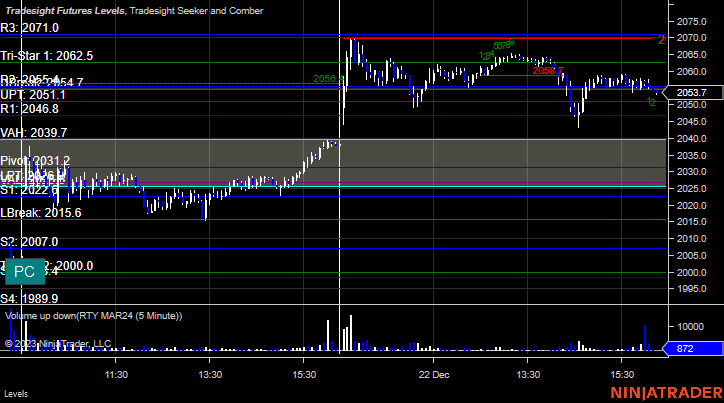
Task: Click the Pivot: 2031.2 level label
Action: coord(35,161)
